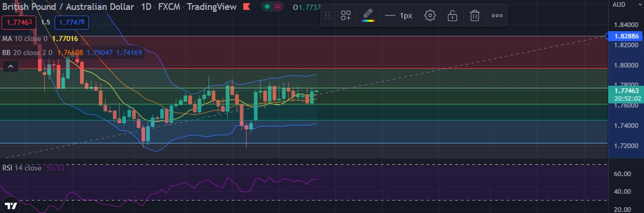Open the drawing templates icon
644x213 pixels.
(x=346, y=16)
